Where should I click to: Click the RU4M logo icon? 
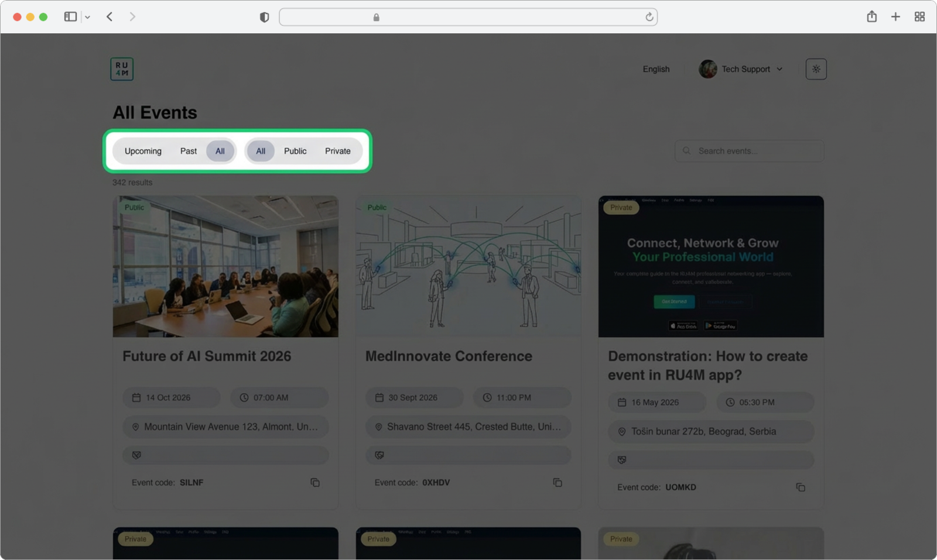[x=122, y=69]
